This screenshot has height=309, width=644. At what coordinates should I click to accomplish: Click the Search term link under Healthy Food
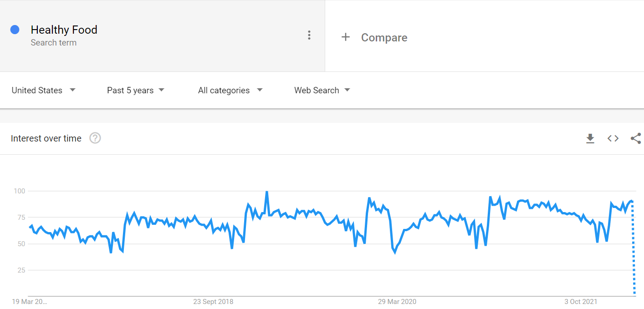54,42
